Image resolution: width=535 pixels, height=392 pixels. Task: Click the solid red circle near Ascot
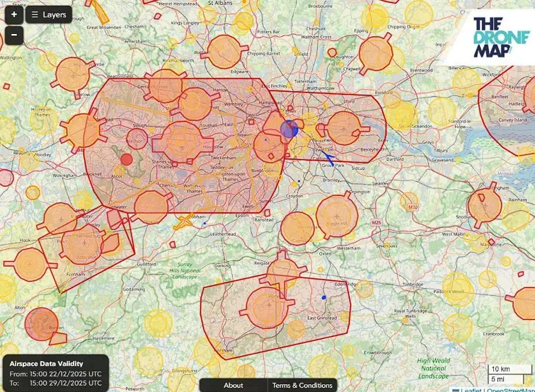[x=127, y=159]
